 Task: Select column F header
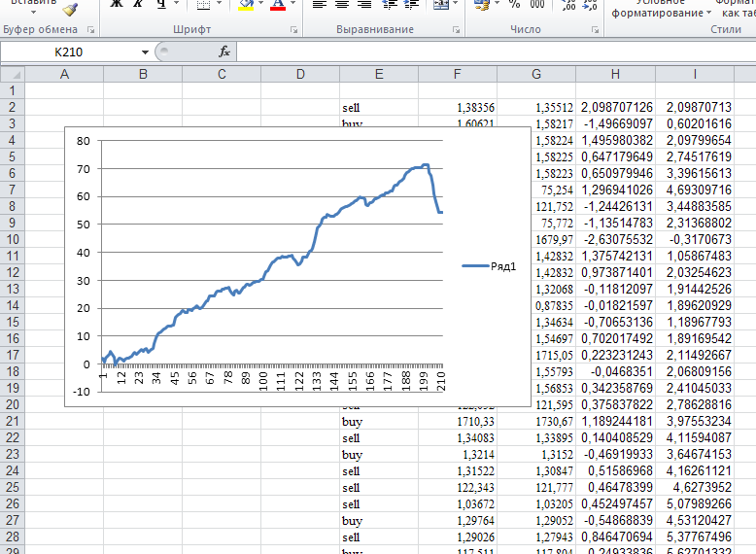(458, 74)
